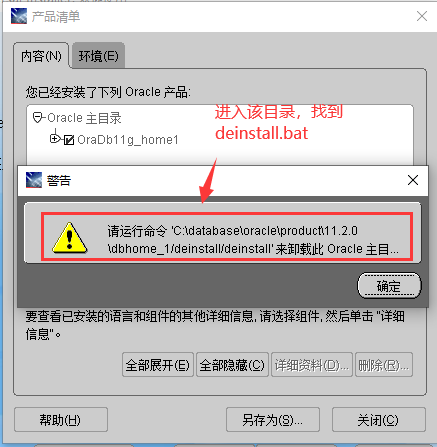
Task: Click the 关闭(C) button
Action: click(379, 419)
